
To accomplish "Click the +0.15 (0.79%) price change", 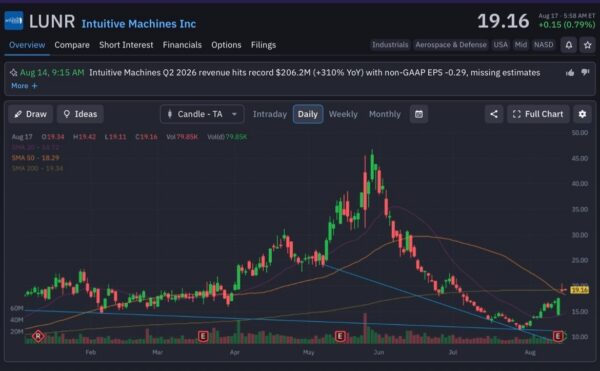I will pos(567,24).
